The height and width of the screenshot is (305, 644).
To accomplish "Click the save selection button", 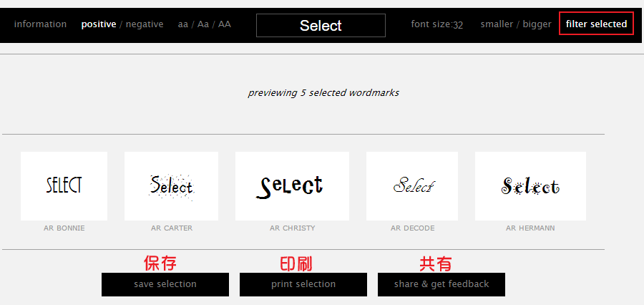I will pyautogui.click(x=165, y=284).
